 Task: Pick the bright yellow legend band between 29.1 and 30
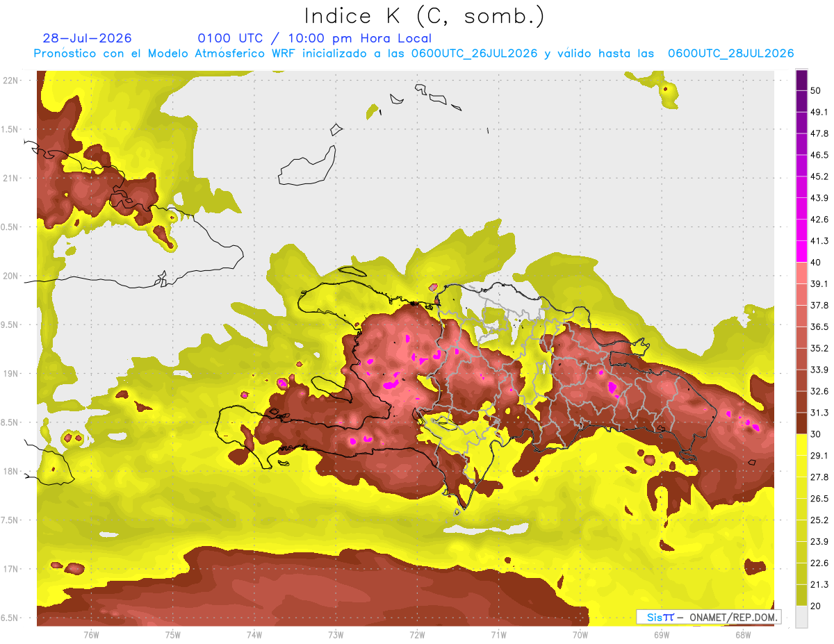pos(802,445)
